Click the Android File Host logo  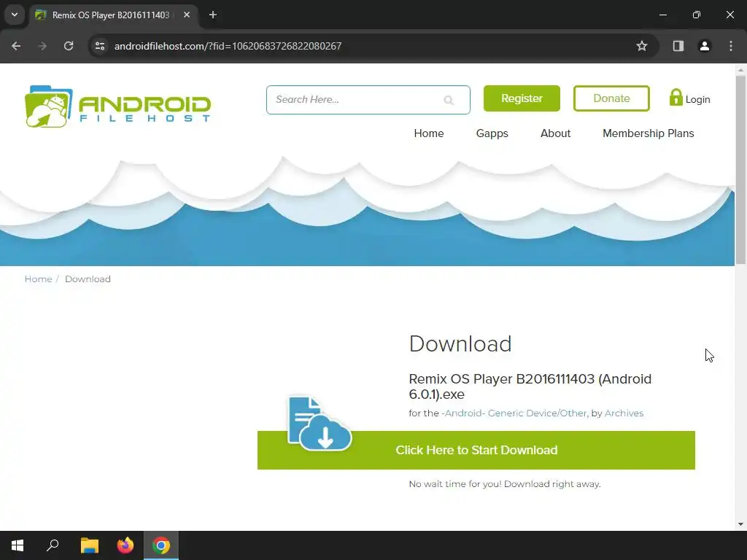[x=117, y=106]
